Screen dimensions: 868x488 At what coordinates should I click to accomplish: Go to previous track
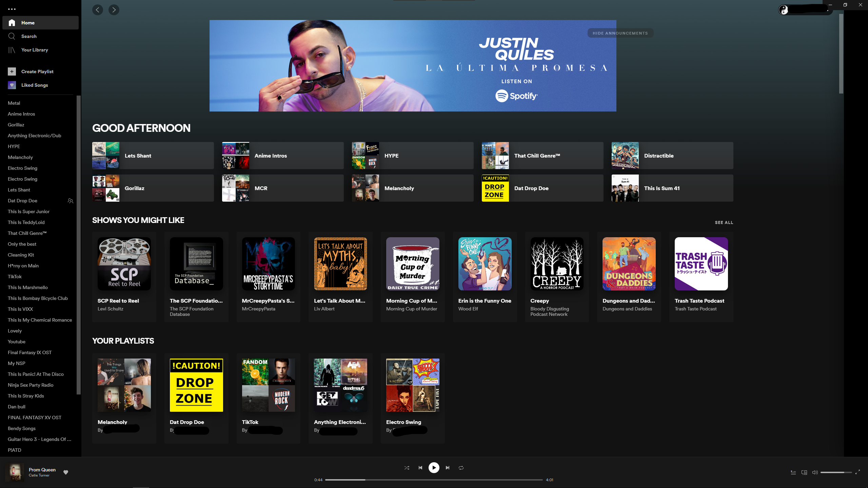pos(420,468)
